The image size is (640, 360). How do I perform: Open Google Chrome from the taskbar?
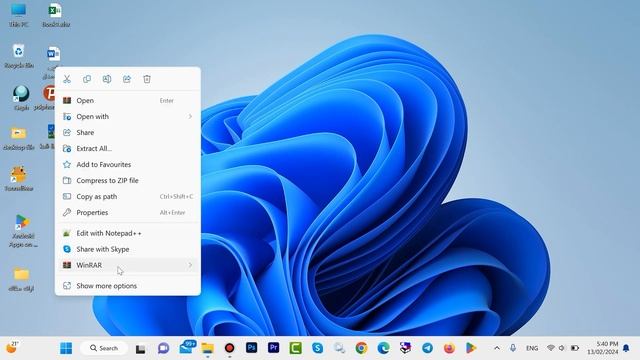(x=361, y=348)
